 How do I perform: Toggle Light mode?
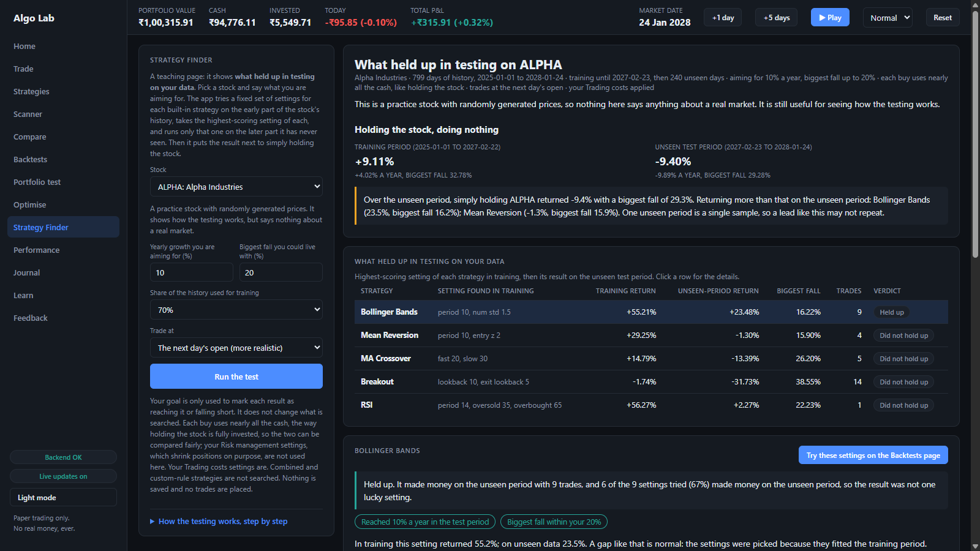pos(63,497)
